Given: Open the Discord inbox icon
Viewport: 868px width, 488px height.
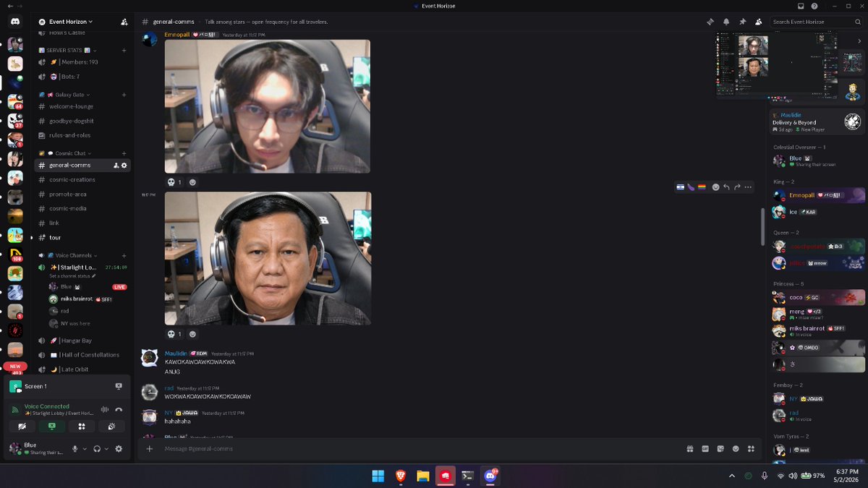Looking at the screenshot, I should tap(801, 6).
